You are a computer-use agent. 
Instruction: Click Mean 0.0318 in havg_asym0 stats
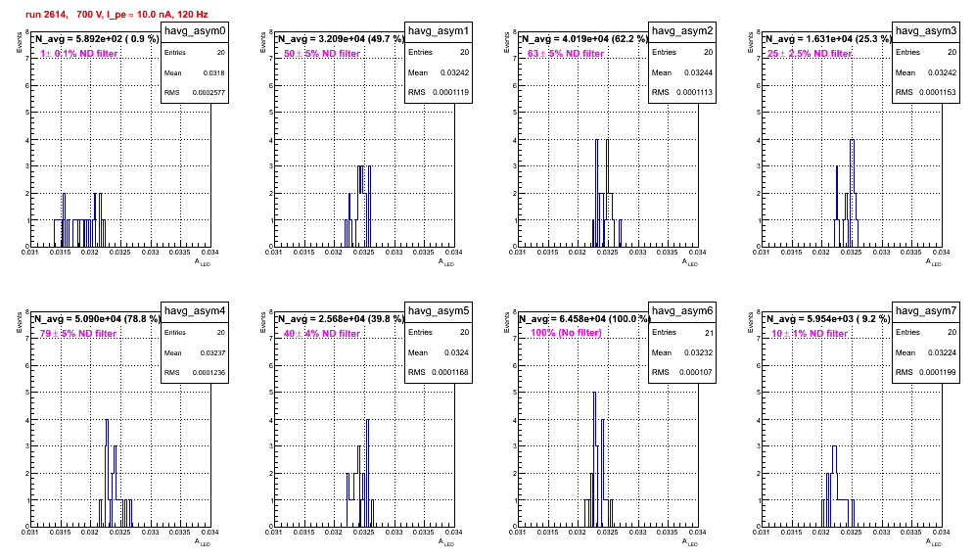point(195,72)
